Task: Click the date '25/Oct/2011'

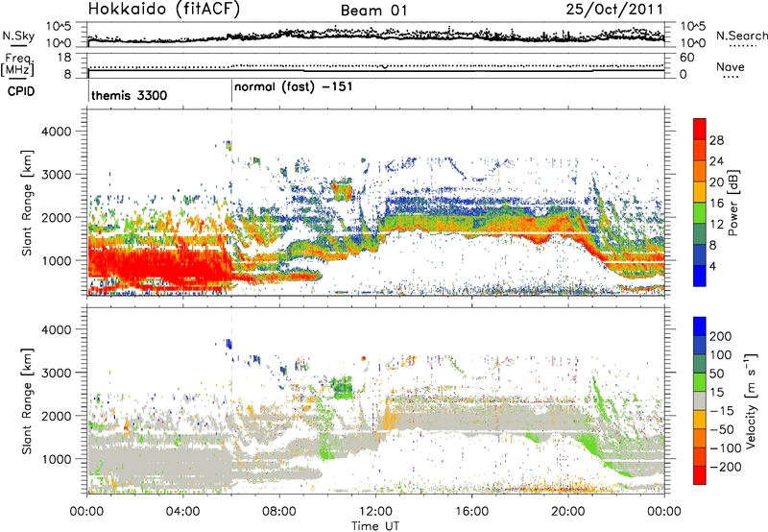Action: (x=614, y=9)
